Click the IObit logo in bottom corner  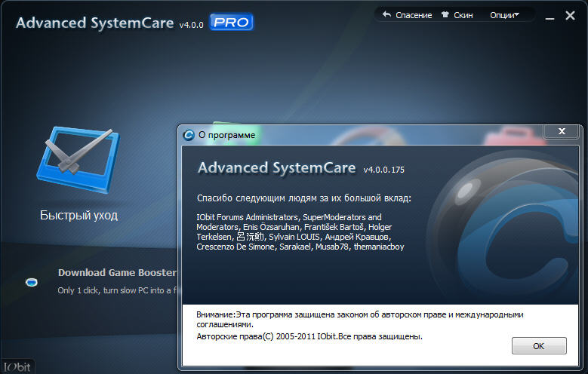pos(17,367)
